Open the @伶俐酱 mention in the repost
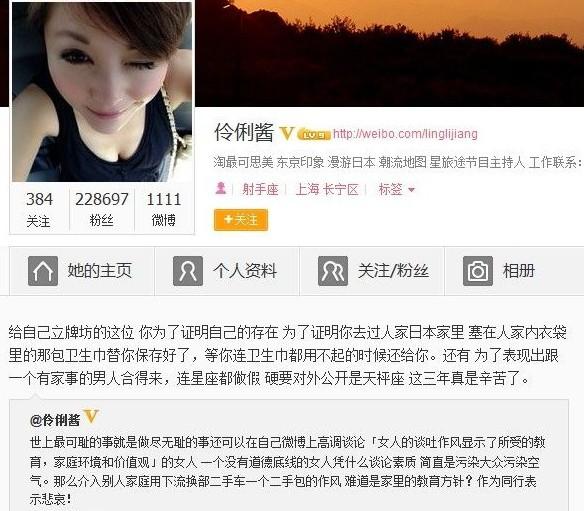This screenshot has height=511, width=584. 55,420
